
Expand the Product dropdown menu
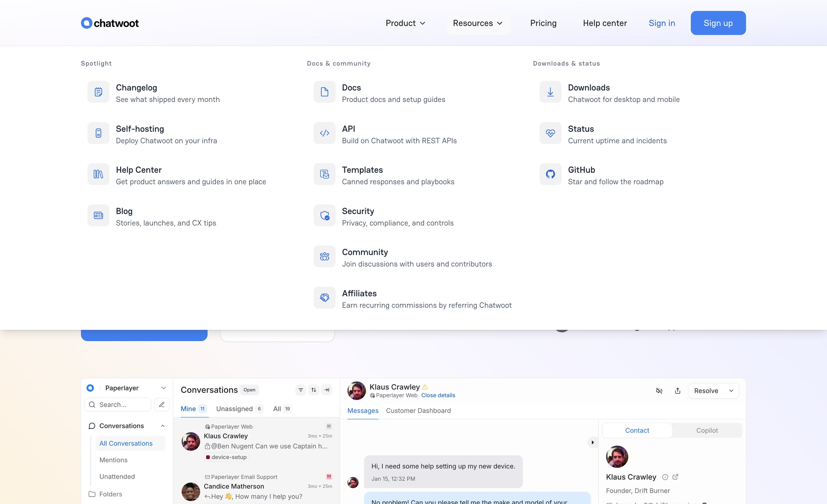click(x=405, y=23)
